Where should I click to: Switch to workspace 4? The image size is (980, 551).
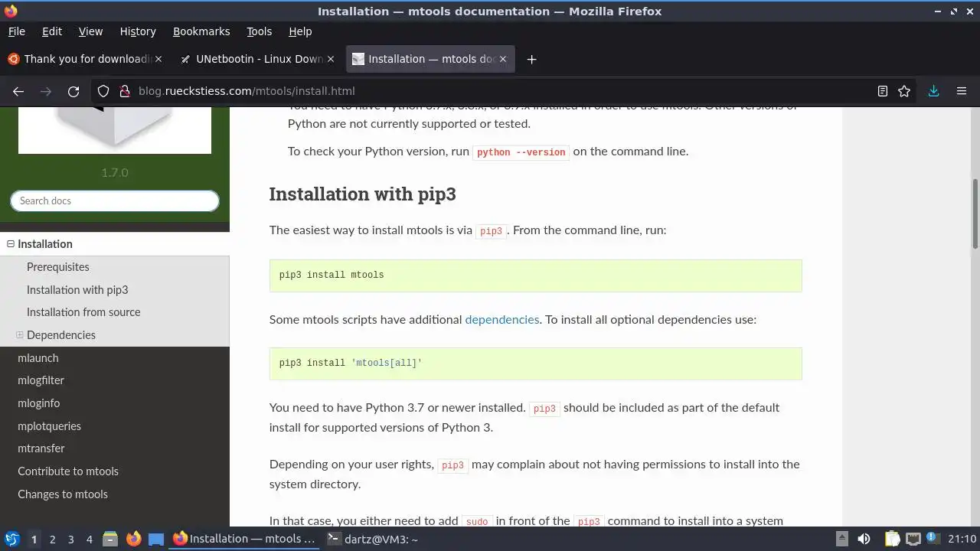click(x=89, y=540)
